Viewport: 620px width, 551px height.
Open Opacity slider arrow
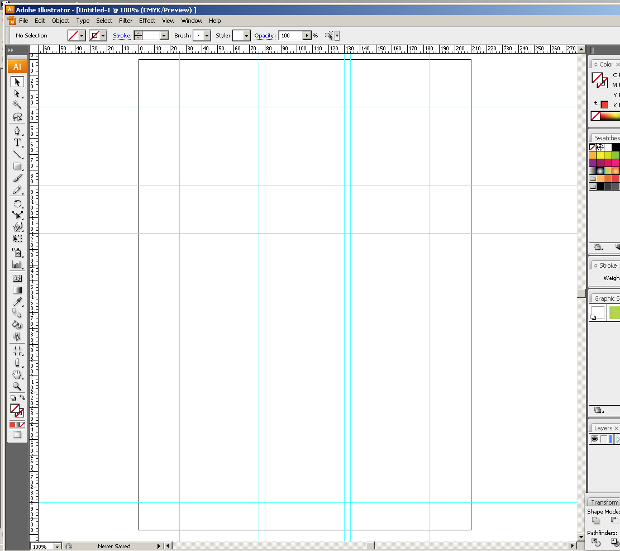coord(307,36)
